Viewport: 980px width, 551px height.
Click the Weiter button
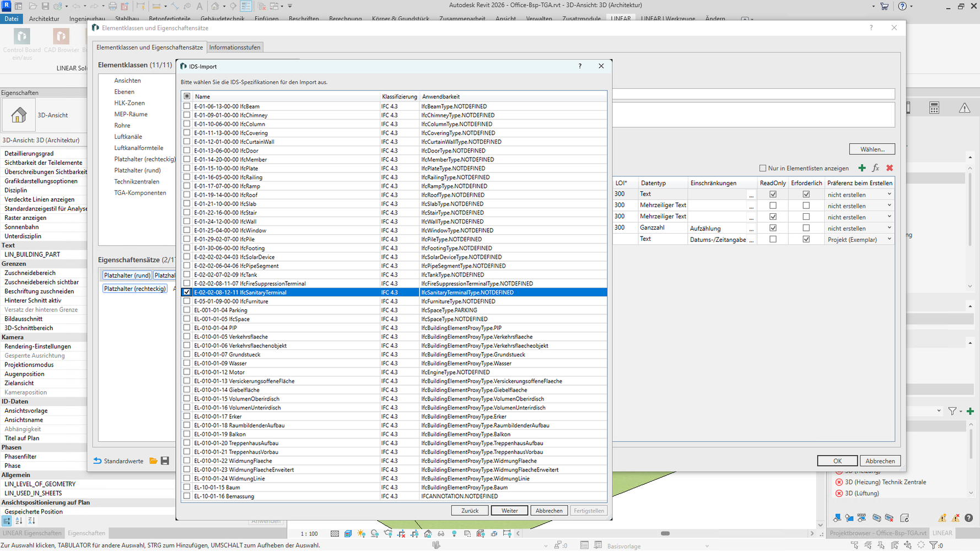509,511
